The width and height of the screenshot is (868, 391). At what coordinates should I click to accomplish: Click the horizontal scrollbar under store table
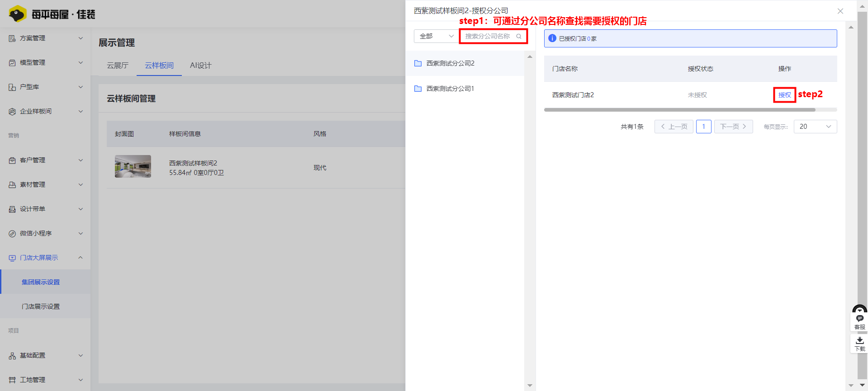(x=679, y=110)
